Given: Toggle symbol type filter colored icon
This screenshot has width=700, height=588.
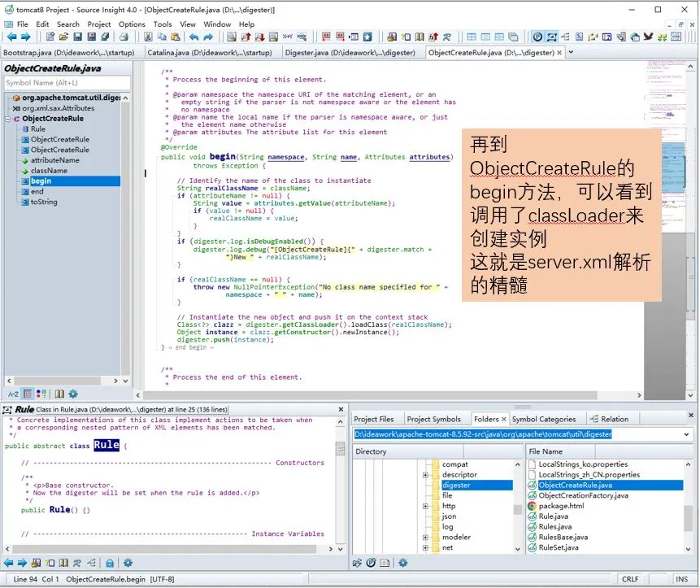Looking at the screenshot, I should [41, 394].
